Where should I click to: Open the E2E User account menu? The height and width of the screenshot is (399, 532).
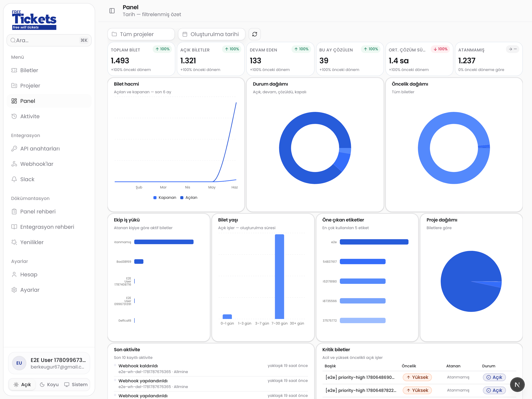49,363
